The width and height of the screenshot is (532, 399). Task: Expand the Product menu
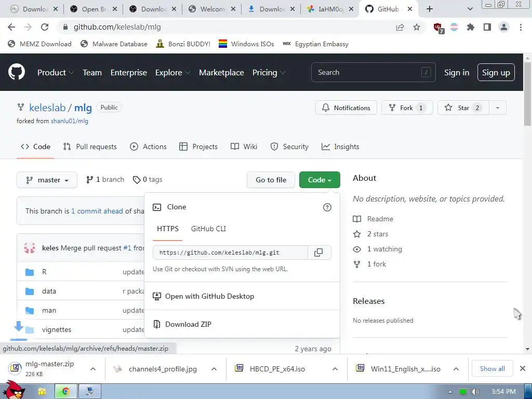55,72
